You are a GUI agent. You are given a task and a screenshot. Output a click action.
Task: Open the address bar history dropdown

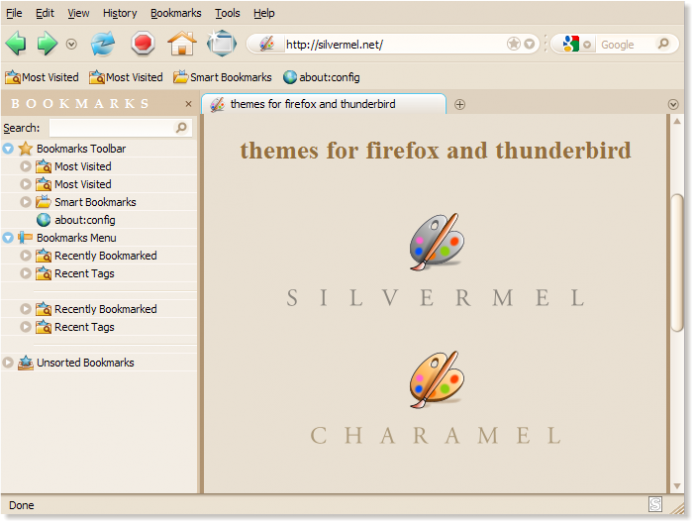[529, 44]
